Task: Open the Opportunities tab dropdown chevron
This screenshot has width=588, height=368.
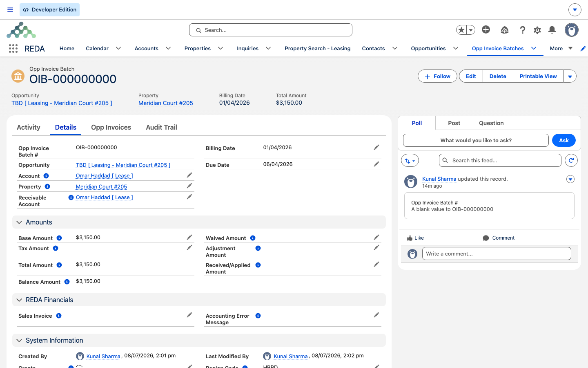Action: point(456,48)
